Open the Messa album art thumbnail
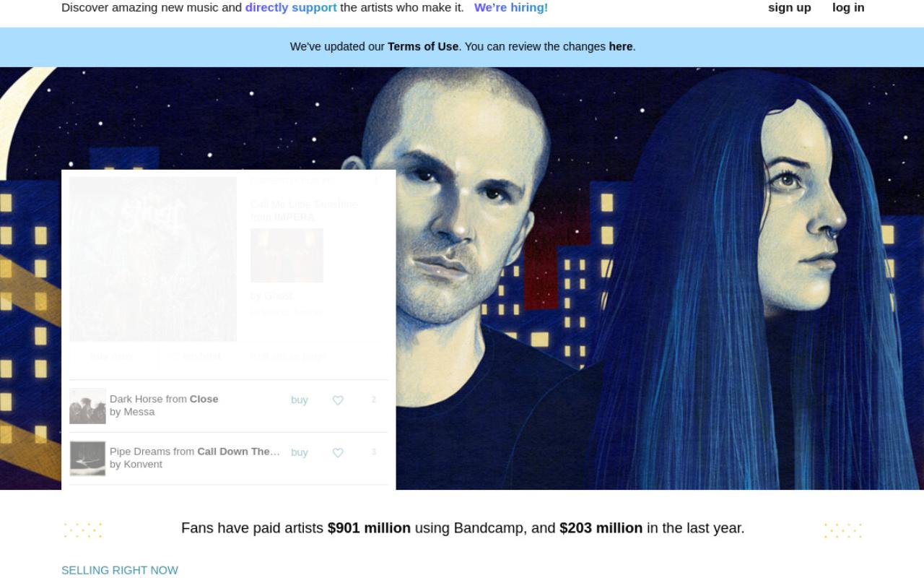Screen dimensions: 924x578 (x=87, y=406)
